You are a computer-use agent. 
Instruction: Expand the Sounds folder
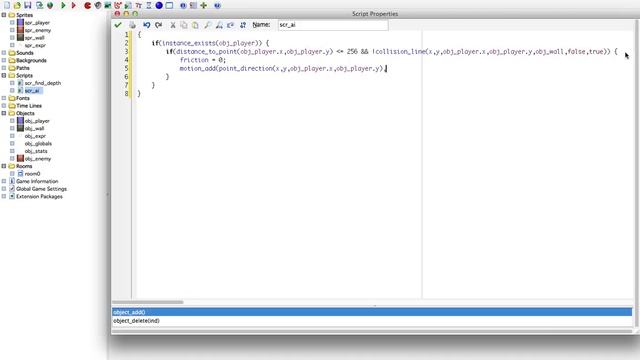(4, 53)
